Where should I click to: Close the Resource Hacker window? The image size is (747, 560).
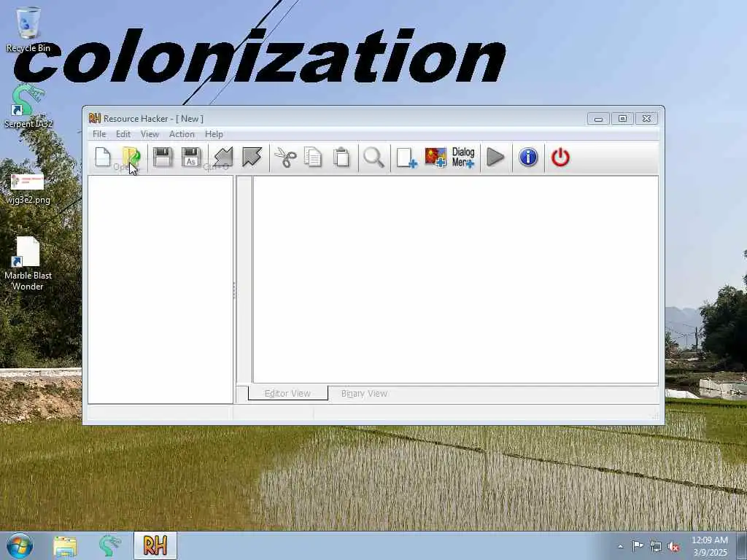[646, 119]
